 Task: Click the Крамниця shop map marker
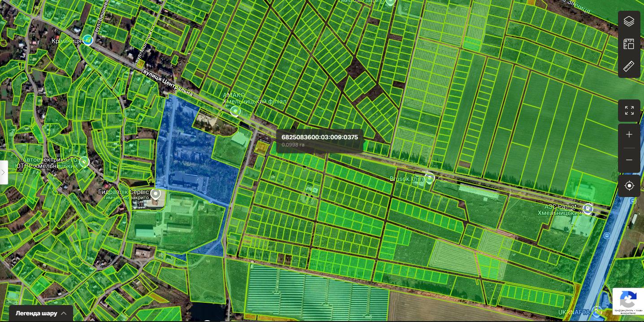[88, 40]
